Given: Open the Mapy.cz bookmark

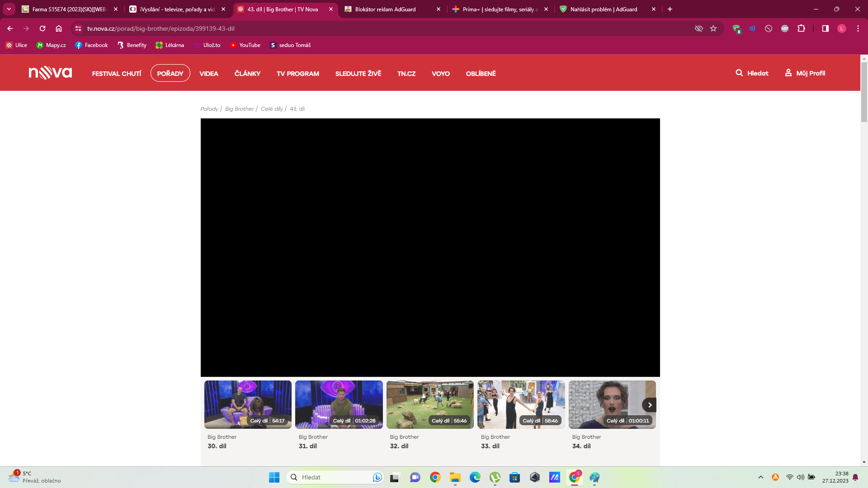Looking at the screenshot, I should click(x=51, y=45).
